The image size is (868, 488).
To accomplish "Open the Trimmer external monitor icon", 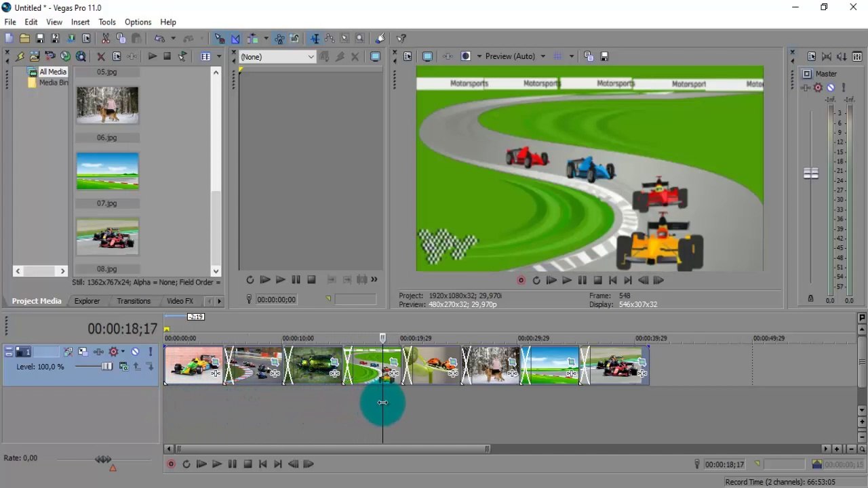I will tap(375, 57).
